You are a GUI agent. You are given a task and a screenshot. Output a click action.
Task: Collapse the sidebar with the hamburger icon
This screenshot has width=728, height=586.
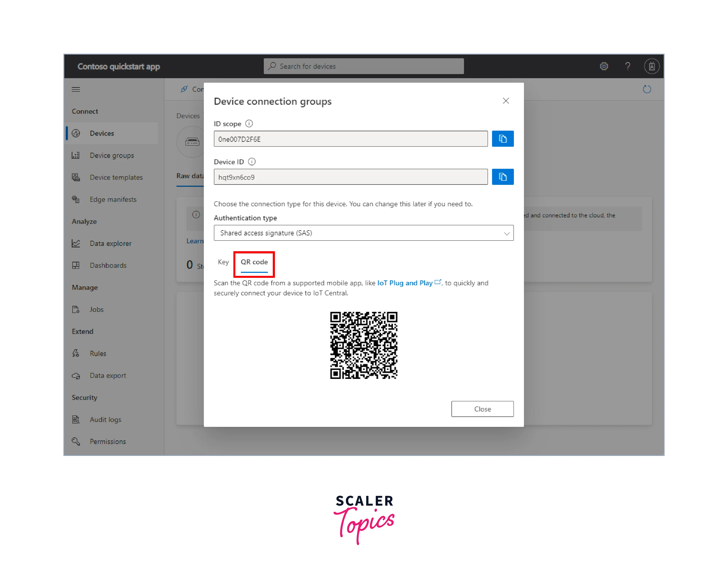click(x=76, y=90)
